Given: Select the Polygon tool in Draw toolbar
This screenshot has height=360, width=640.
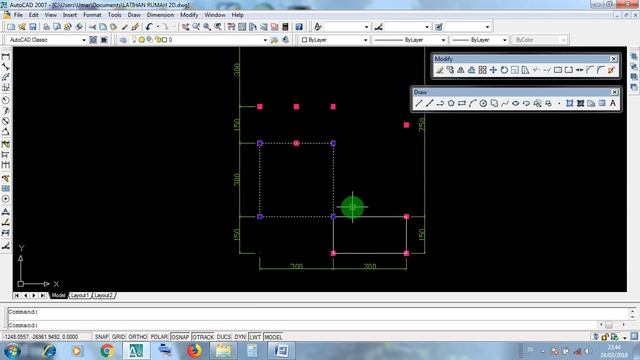Looking at the screenshot, I should point(451,104).
